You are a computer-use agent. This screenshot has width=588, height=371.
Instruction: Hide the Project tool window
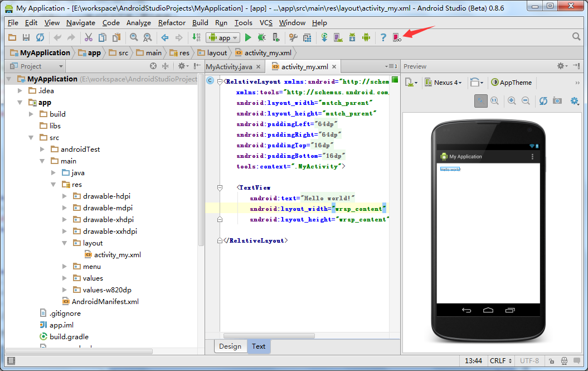pos(197,66)
